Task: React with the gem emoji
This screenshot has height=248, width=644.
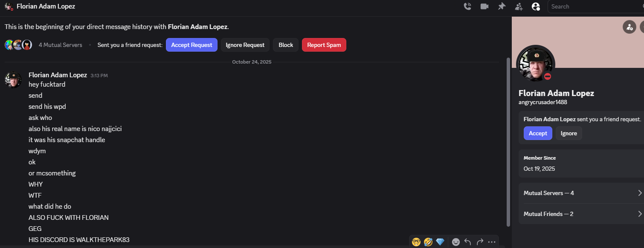Action: coord(440,242)
